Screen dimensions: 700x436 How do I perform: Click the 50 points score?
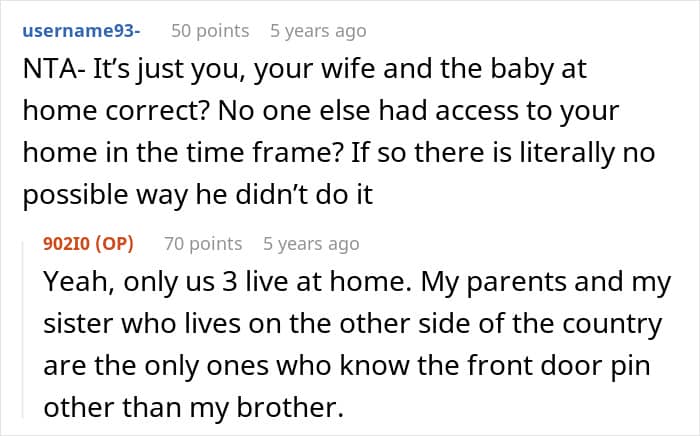pyautogui.click(x=210, y=31)
